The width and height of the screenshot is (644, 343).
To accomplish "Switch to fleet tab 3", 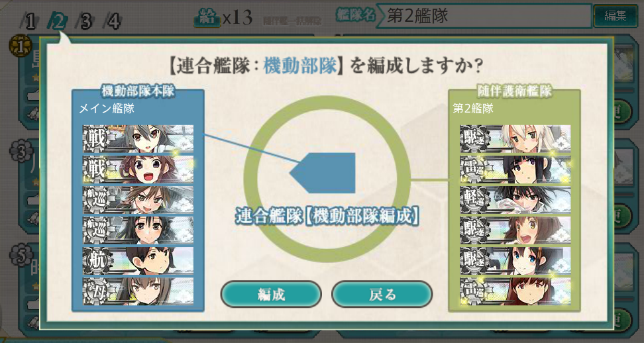I will click(x=85, y=21).
